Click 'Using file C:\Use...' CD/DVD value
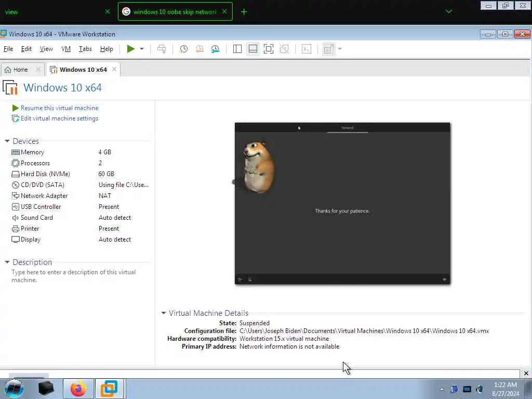This screenshot has height=399, width=532. tap(124, 184)
